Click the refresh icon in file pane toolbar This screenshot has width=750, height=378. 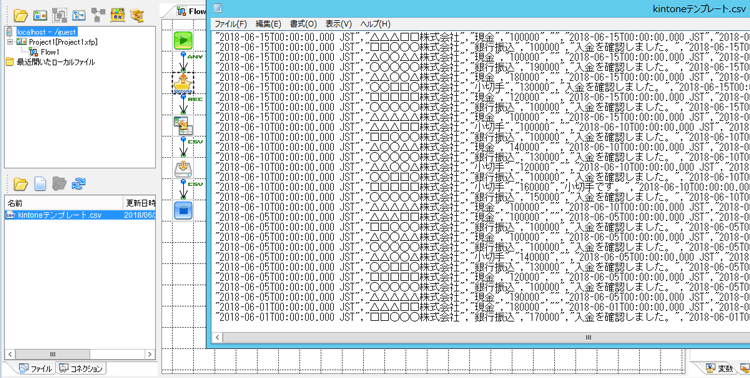click(78, 184)
